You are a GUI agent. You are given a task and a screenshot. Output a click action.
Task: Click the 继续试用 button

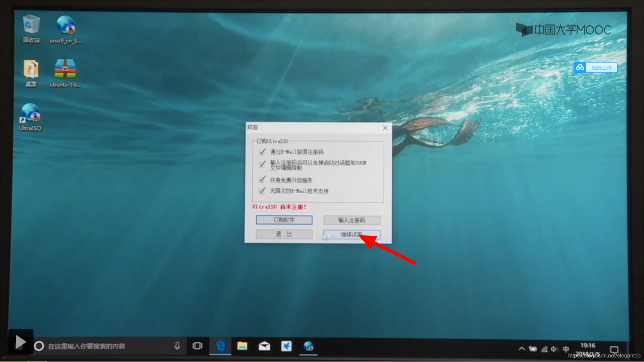pos(352,234)
